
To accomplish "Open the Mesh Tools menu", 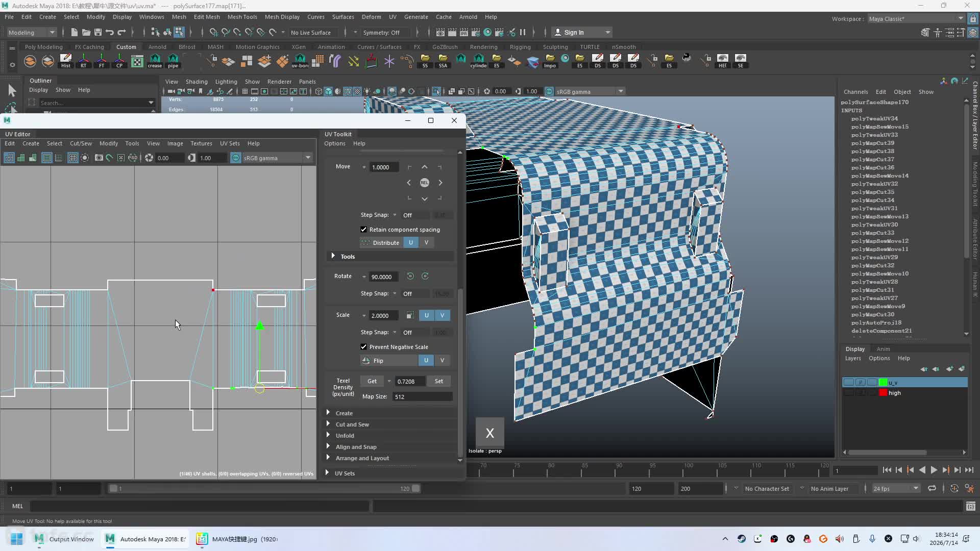I will (242, 17).
